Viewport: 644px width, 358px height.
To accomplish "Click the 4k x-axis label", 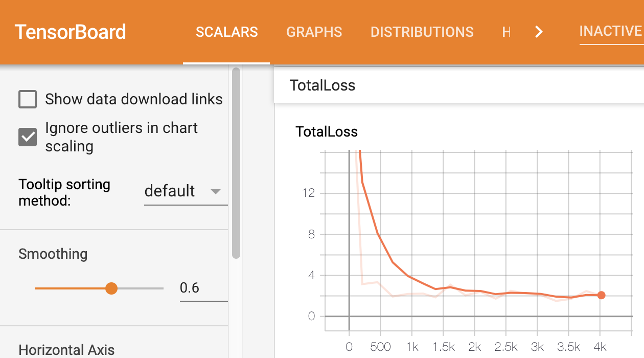I will [x=601, y=347].
